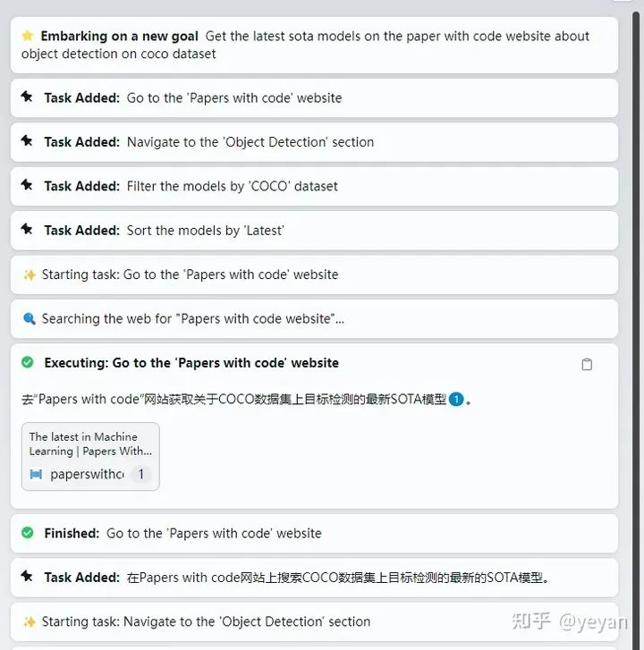Select text 'Filter the models by 'COCO' dataset'
Screen dimensions: 644x650
point(233,186)
